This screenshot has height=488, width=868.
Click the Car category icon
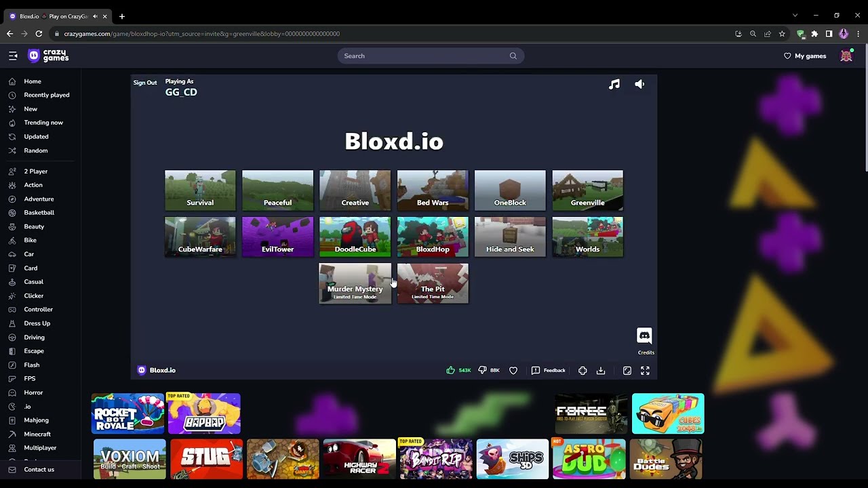pos(12,254)
